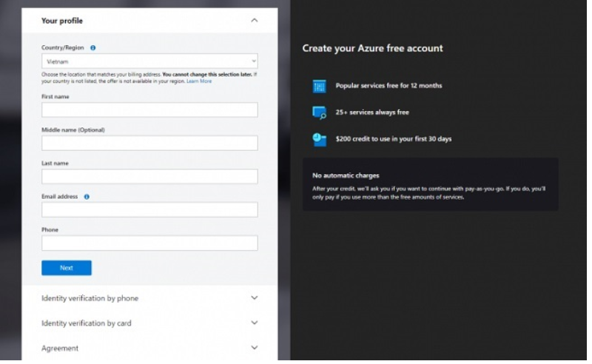The image size is (592, 364).
Task: Select the Email address input field
Action: pyautogui.click(x=149, y=210)
